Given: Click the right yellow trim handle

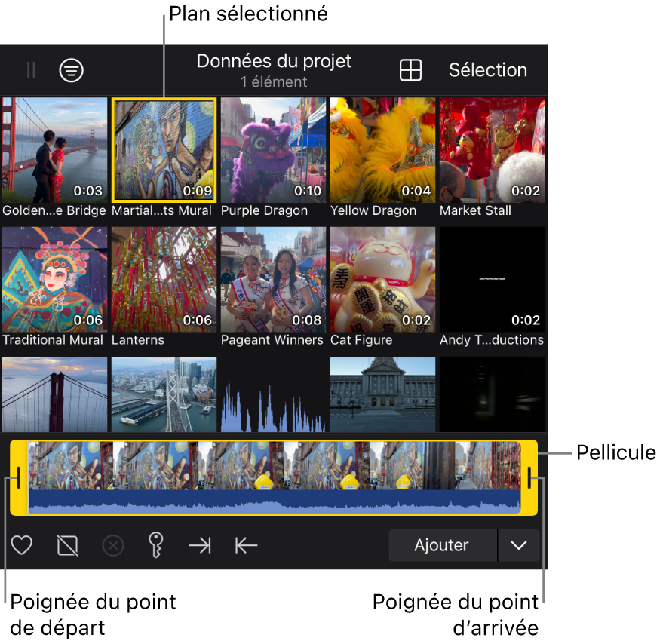Looking at the screenshot, I should (x=530, y=477).
